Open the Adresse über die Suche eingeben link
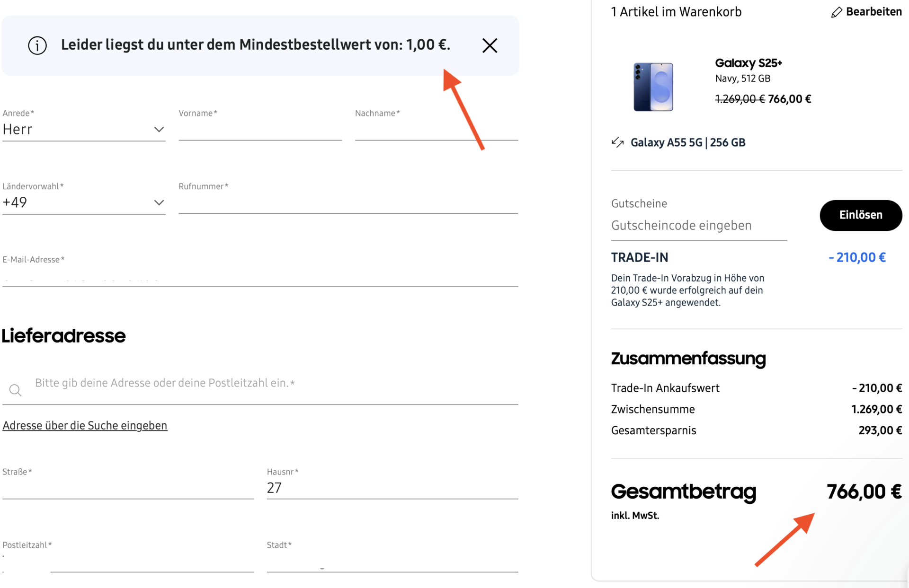 pos(85,425)
